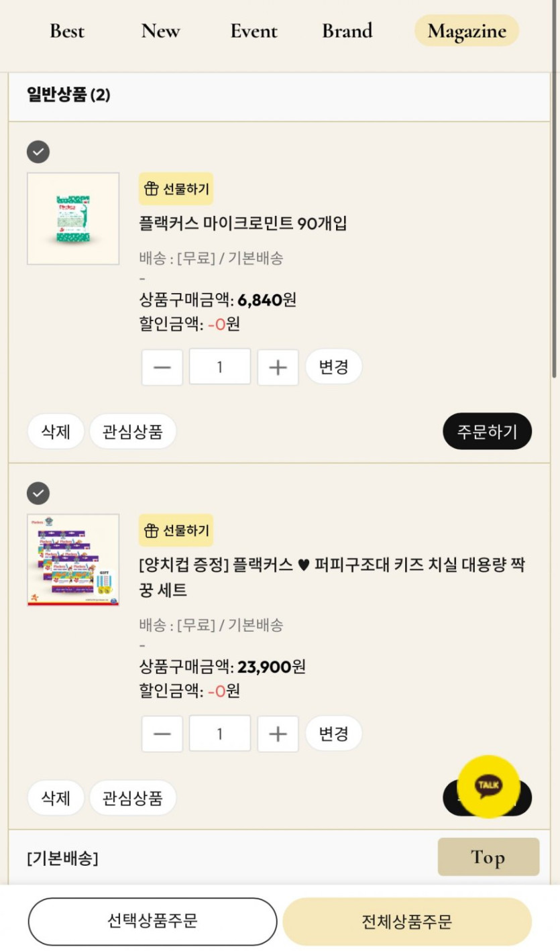
Task: Switch to the Event tab
Action: tap(254, 31)
